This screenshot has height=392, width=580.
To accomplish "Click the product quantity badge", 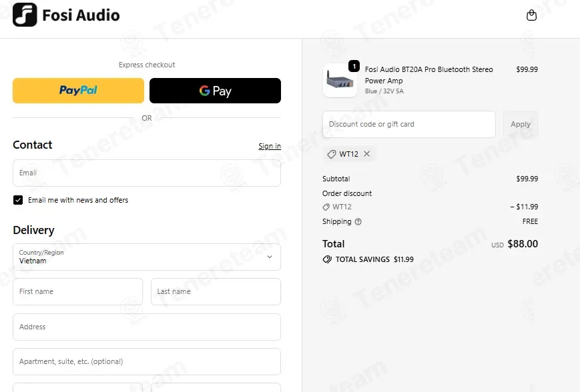I will [x=354, y=66].
